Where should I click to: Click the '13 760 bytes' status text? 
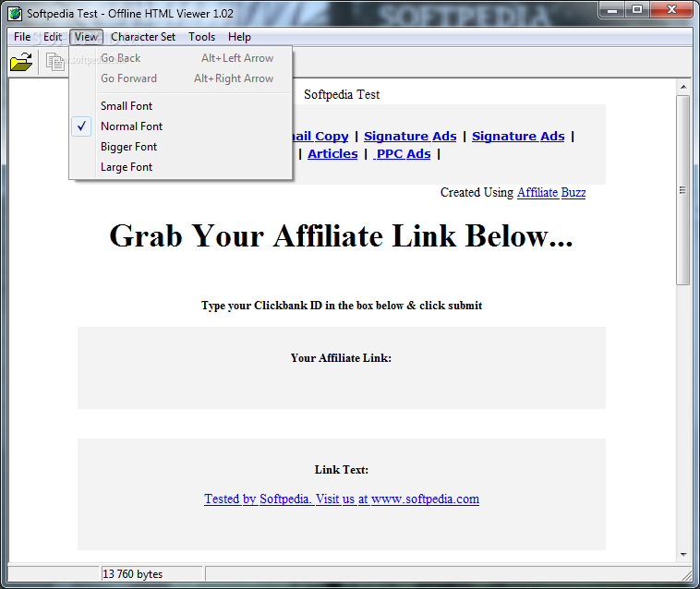[x=132, y=574]
